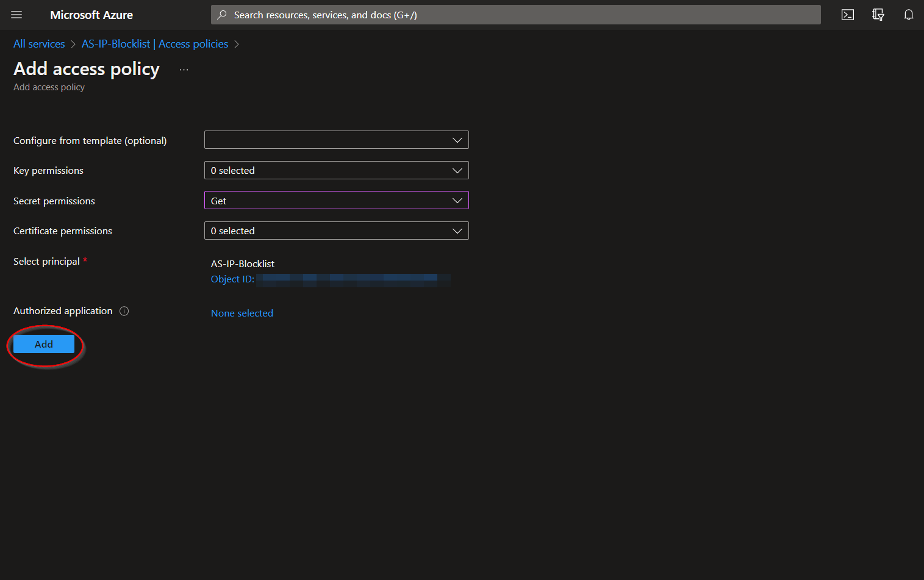
Task: Open the notifications bell
Action: tap(909, 15)
